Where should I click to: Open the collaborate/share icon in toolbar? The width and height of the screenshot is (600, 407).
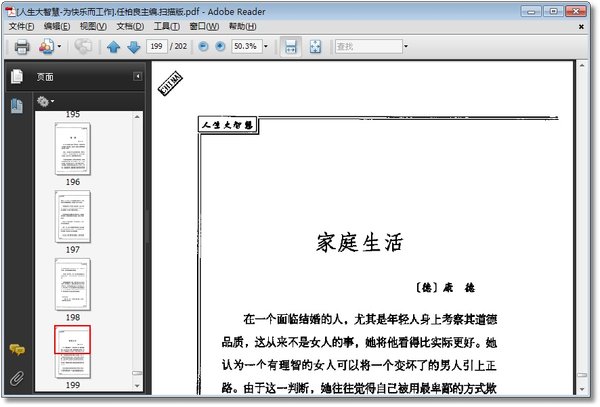[x=46, y=47]
